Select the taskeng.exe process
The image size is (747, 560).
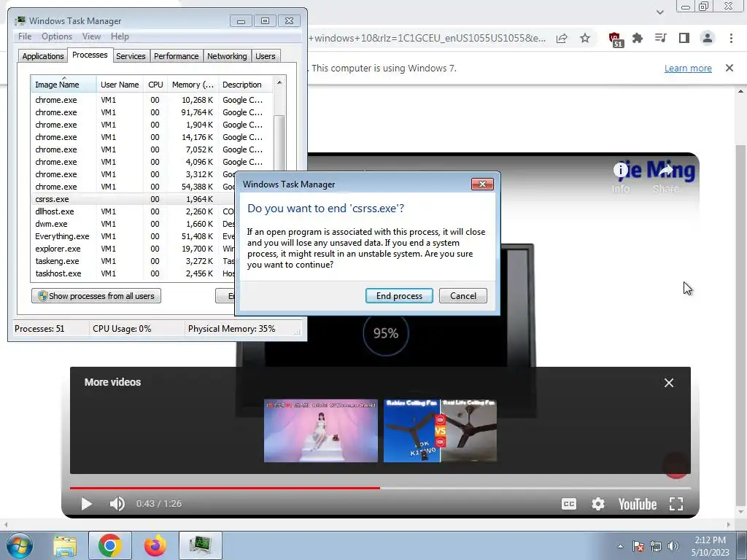pyautogui.click(x=133, y=261)
